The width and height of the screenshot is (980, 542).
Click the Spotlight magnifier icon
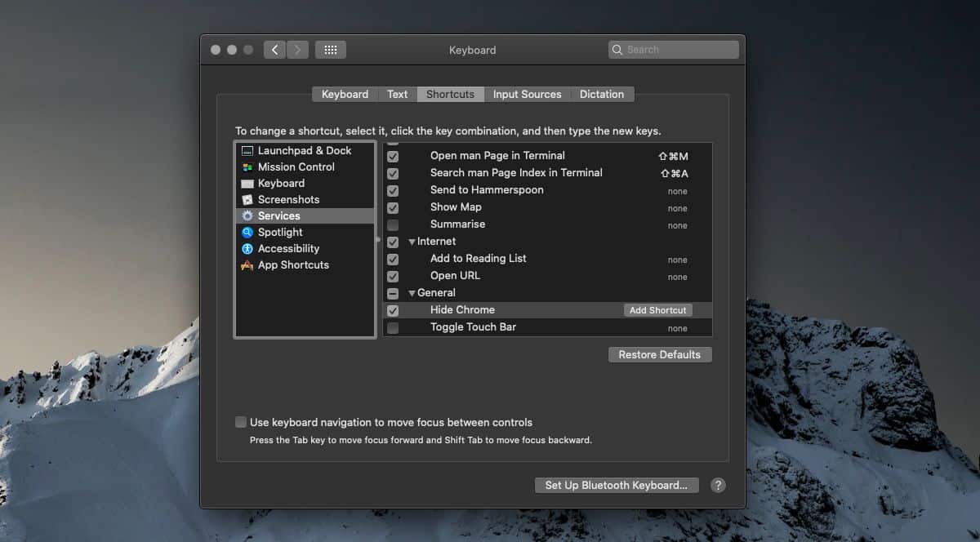[247, 233]
